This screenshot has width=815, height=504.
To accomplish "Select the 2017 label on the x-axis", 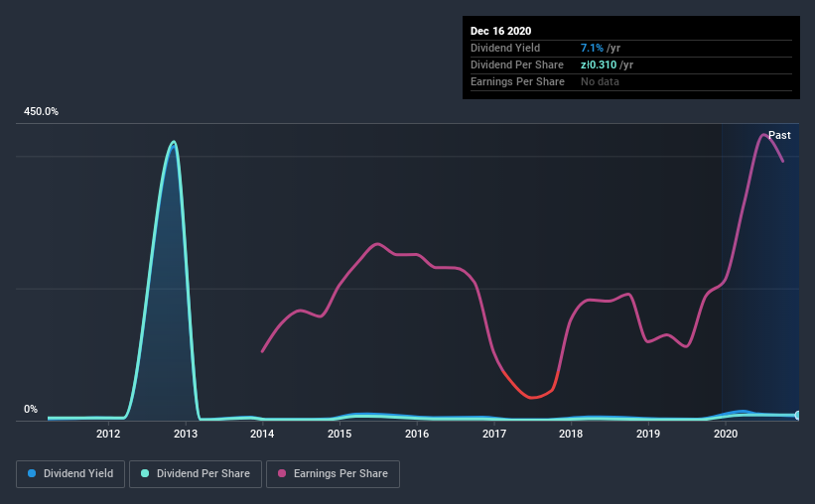I will click(493, 434).
